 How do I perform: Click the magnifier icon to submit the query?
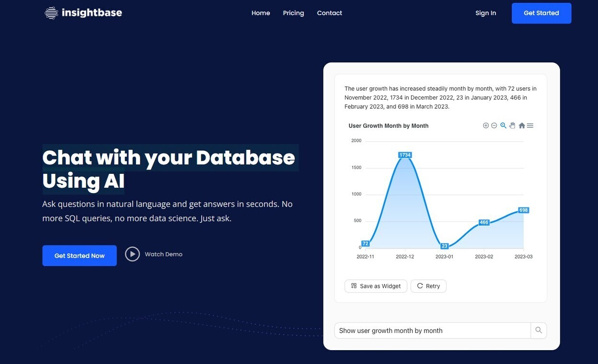point(538,330)
